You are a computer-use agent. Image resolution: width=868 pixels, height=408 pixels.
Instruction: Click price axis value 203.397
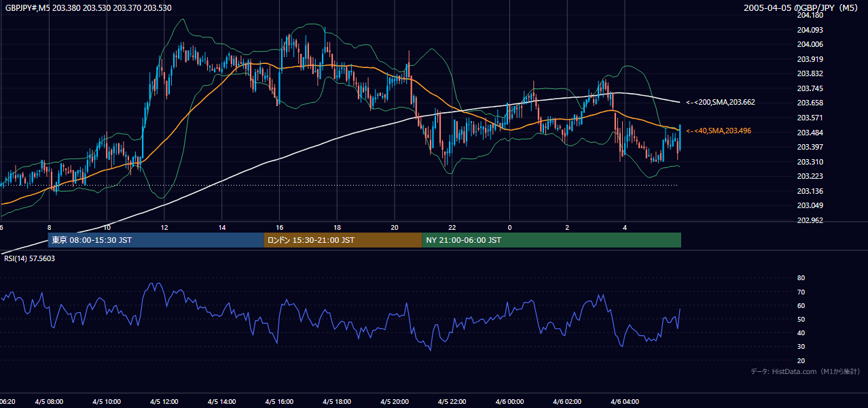tap(810, 147)
